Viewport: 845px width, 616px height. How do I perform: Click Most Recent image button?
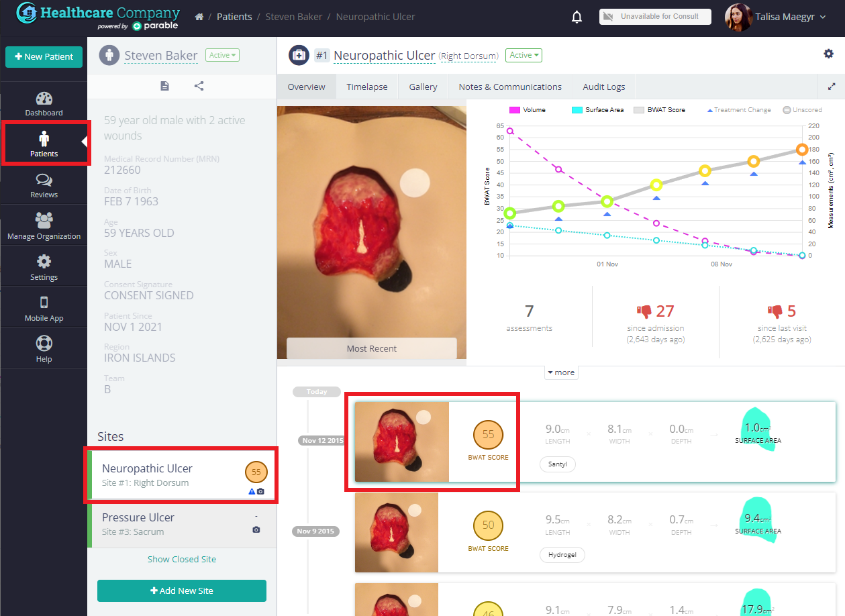coord(372,348)
